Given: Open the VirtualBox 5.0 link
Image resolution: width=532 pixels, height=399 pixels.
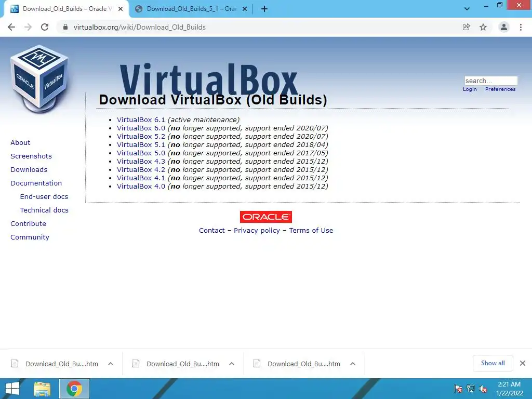Looking at the screenshot, I should click(x=141, y=153).
